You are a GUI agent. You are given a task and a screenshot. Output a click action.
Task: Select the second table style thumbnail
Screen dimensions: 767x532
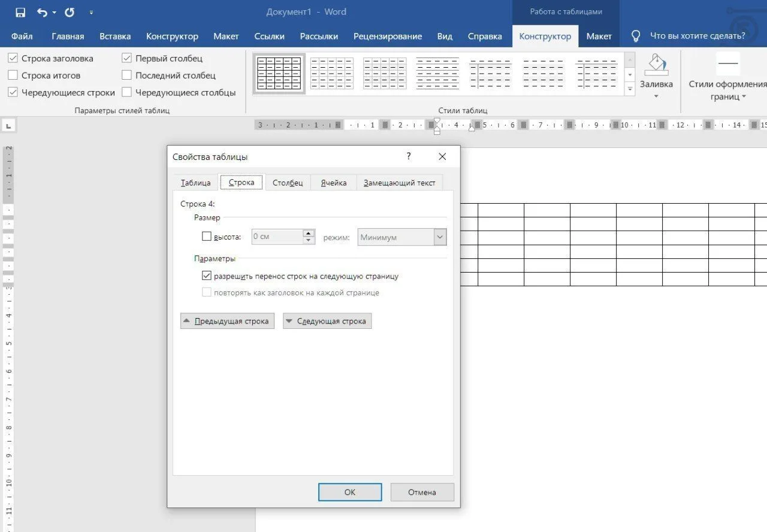(332, 74)
